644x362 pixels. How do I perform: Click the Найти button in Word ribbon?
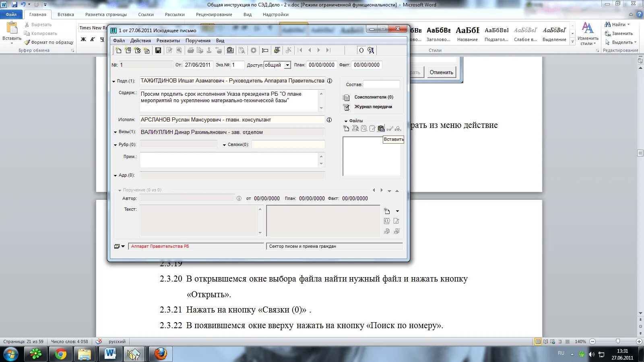click(617, 25)
